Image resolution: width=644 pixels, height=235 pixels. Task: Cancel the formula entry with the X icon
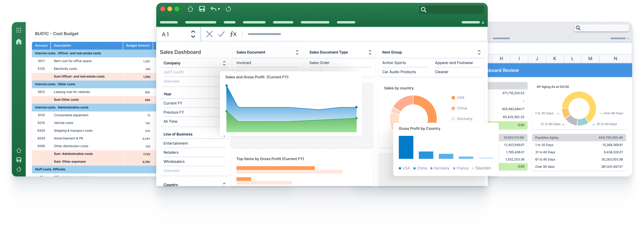209,34
